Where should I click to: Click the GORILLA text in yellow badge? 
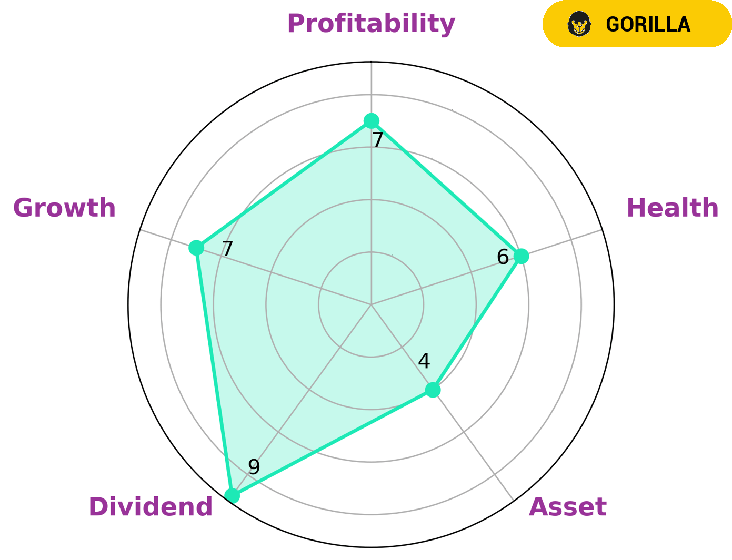coord(648,25)
